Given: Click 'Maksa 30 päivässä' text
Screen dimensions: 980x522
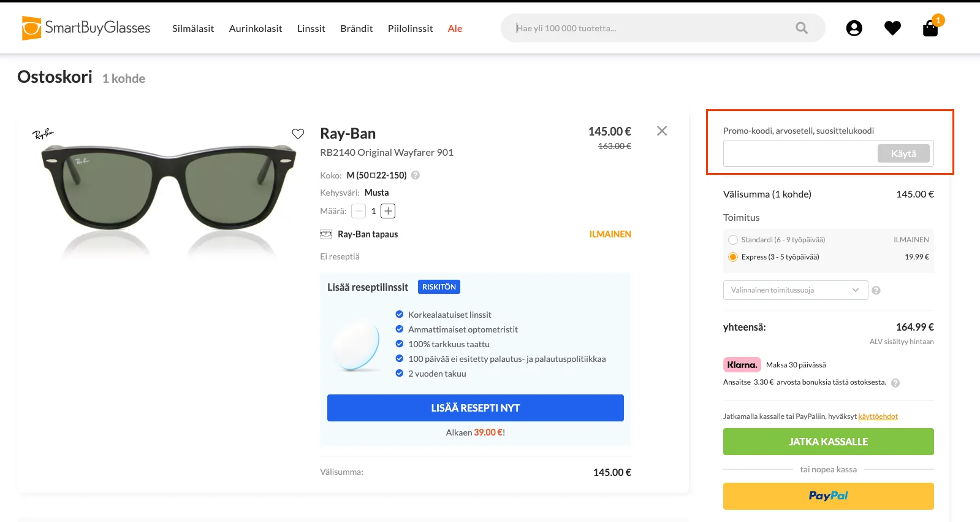Looking at the screenshot, I should click(x=796, y=365).
